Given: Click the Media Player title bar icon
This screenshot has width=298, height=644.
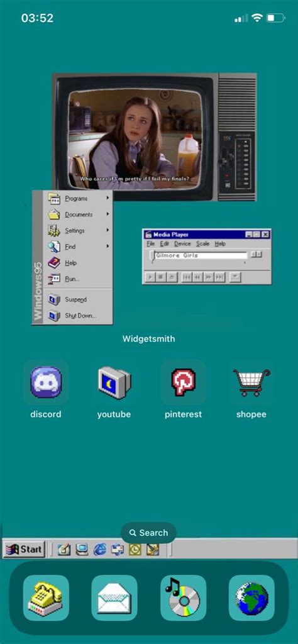Looking at the screenshot, I should [148, 235].
